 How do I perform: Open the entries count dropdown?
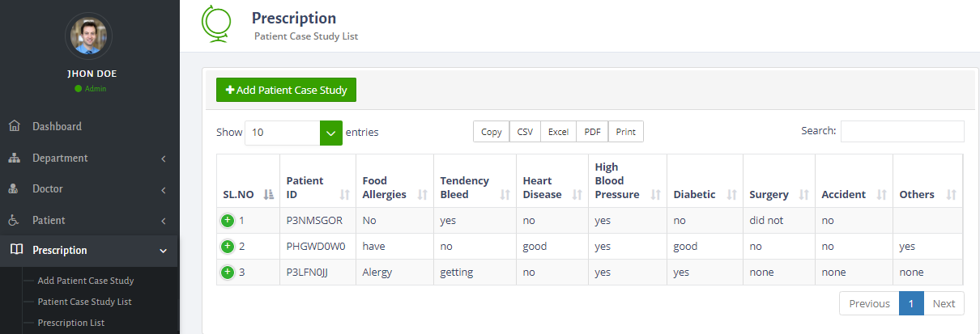pos(331,133)
